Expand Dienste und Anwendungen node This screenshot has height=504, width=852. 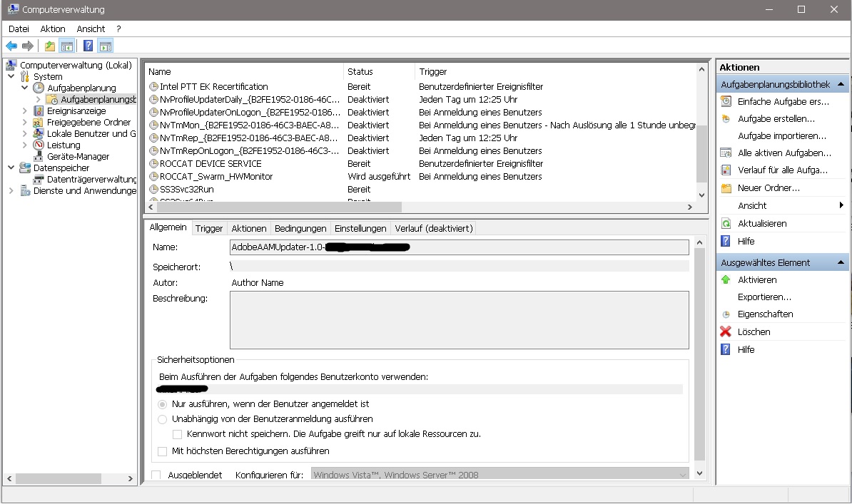coord(11,190)
